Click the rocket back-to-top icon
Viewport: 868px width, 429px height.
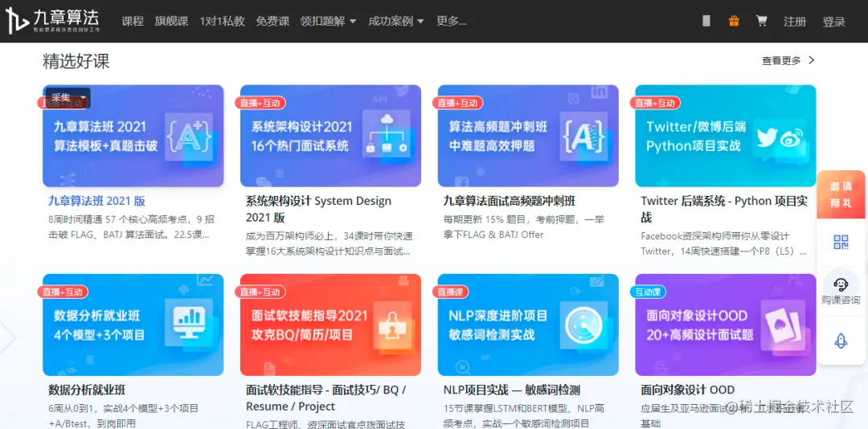841,341
